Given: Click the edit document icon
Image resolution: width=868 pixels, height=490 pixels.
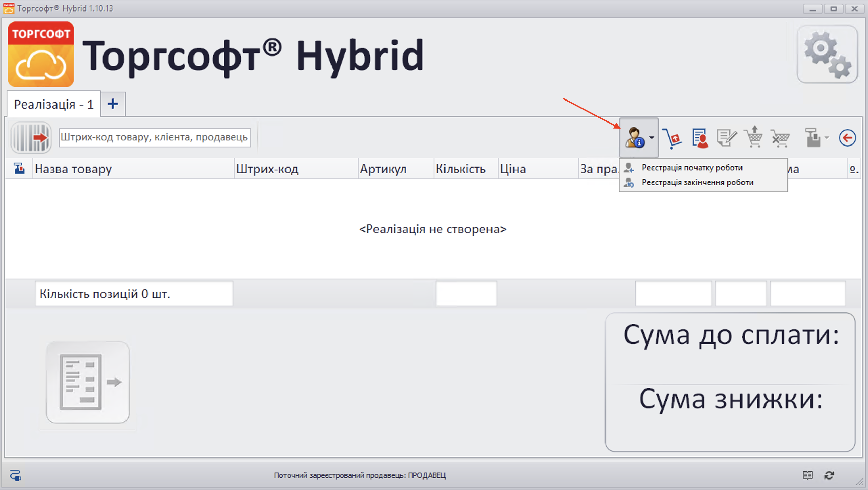Looking at the screenshot, I should 726,138.
